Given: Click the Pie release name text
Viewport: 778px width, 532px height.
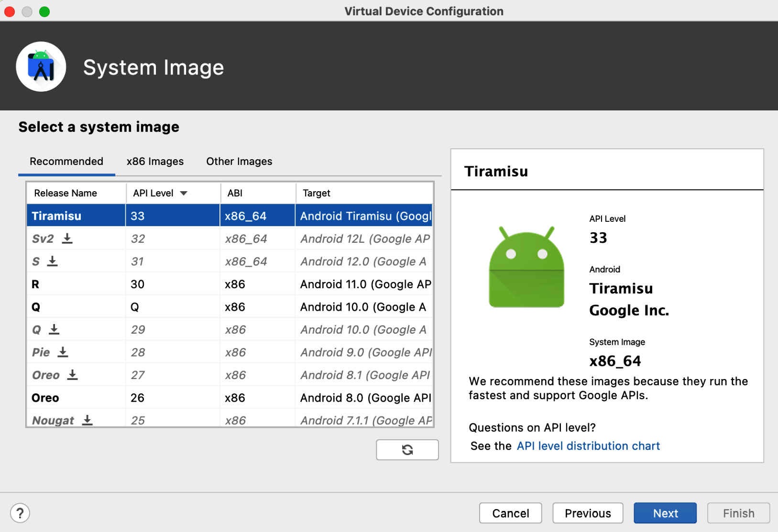Looking at the screenshot, I should pyautogui.click(x=41, y=352).
